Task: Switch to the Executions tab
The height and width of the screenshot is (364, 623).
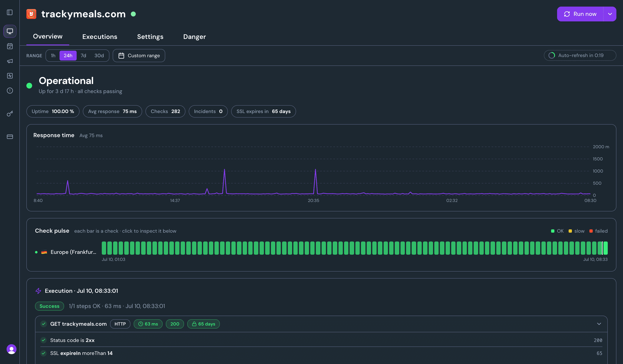Action: (x=100, y=37)
